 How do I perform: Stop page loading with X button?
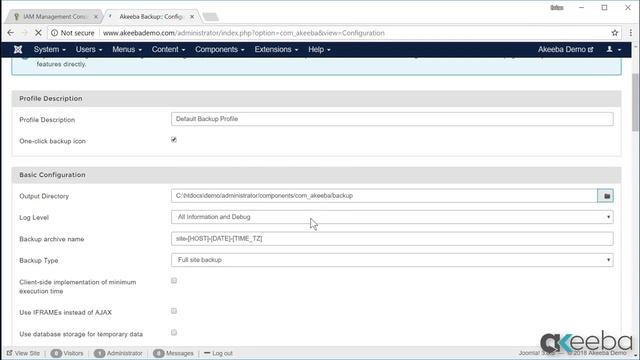pos(38,33)
